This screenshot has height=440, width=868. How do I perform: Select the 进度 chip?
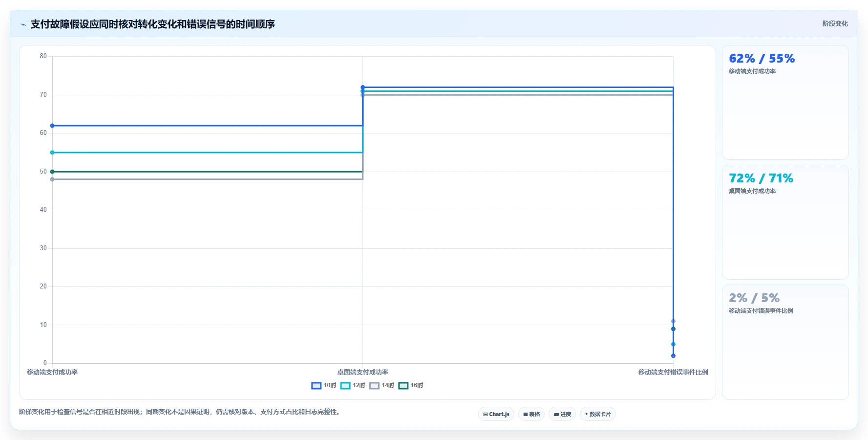pyautogui.click(x=562, y=414)
